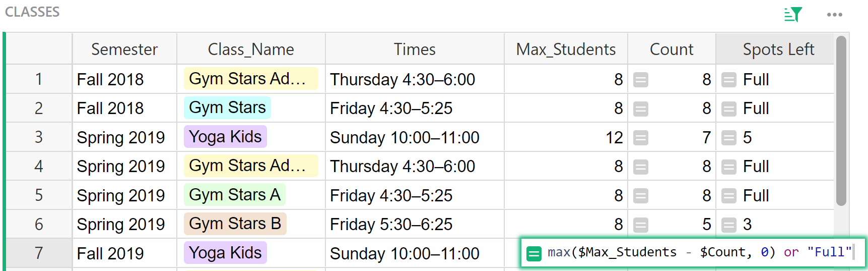
Task: Select the Semester column header
Action: 124,49
